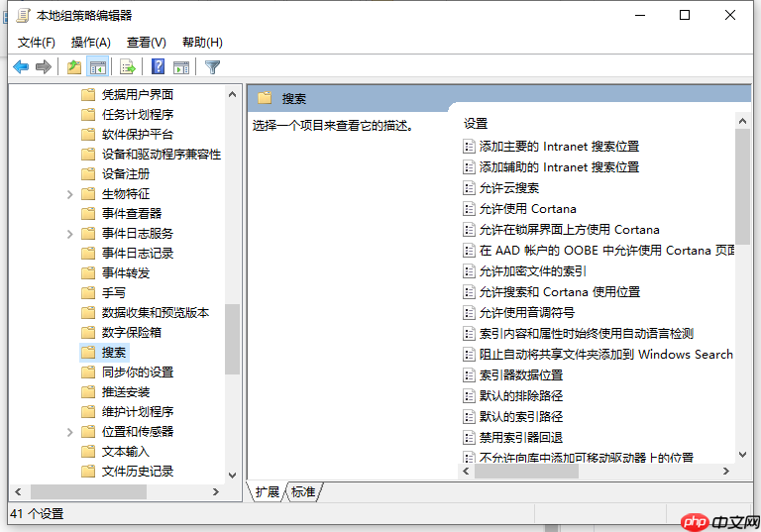Click tree pane scroll down arrow
The width and height of the screenshot is (761, 532).
click(233, 476)
